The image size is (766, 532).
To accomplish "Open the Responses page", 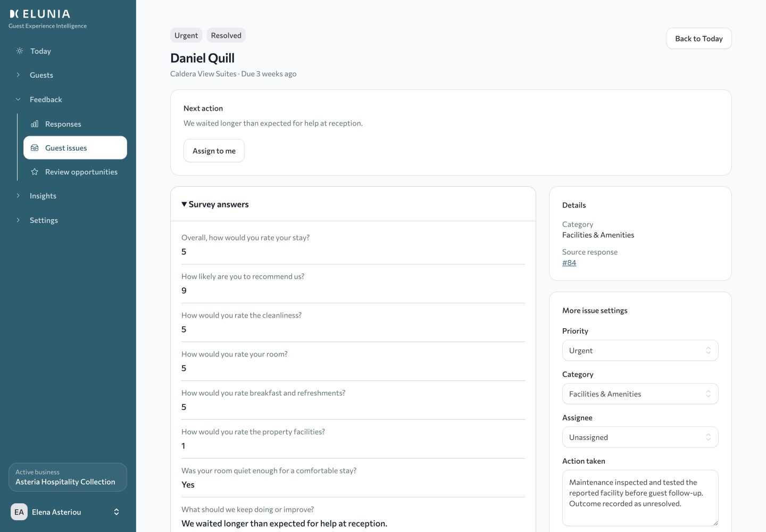I will point(75,124).
